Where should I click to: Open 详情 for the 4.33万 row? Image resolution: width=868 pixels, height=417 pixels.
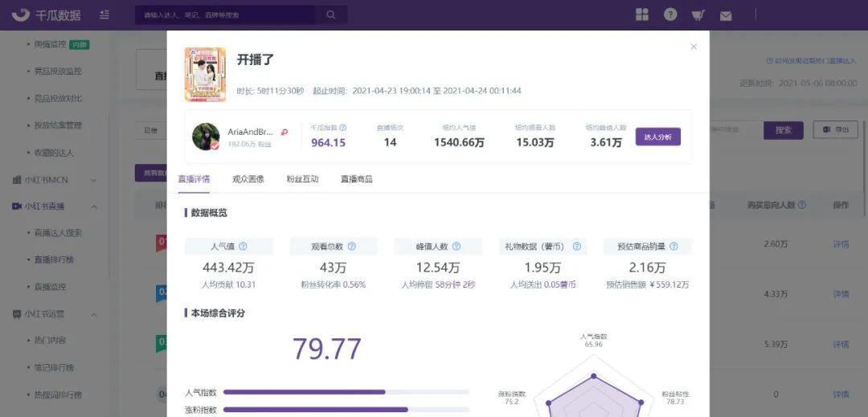pyautogui.click(x=841, y=294)
